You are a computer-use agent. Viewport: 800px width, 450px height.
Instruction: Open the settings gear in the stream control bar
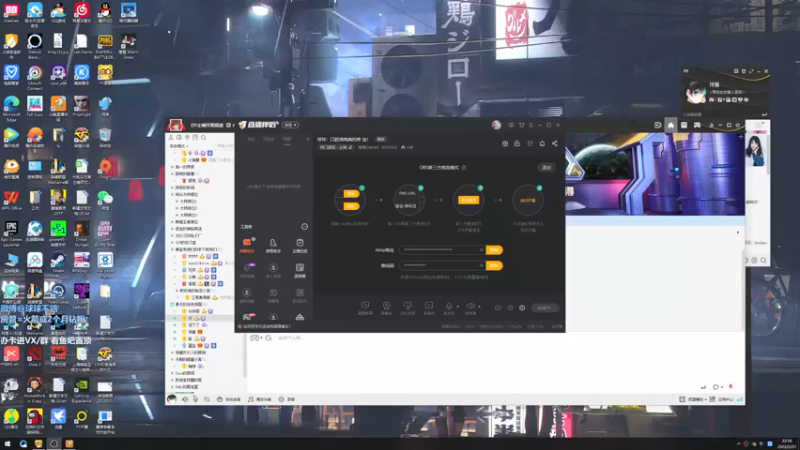(x=522, y=308)
